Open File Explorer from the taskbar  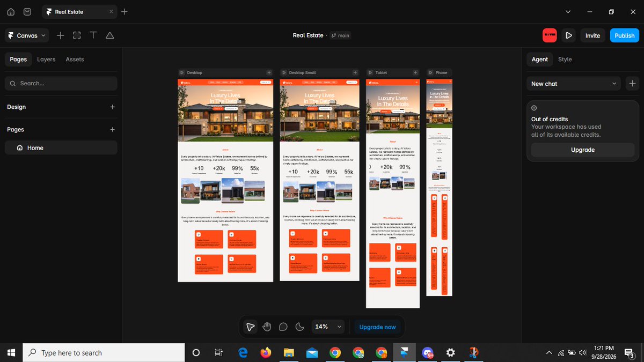tap(289, 352)
